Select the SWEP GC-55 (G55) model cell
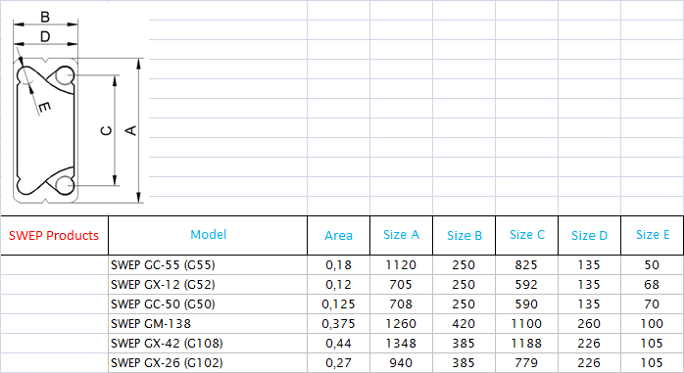 208,265
